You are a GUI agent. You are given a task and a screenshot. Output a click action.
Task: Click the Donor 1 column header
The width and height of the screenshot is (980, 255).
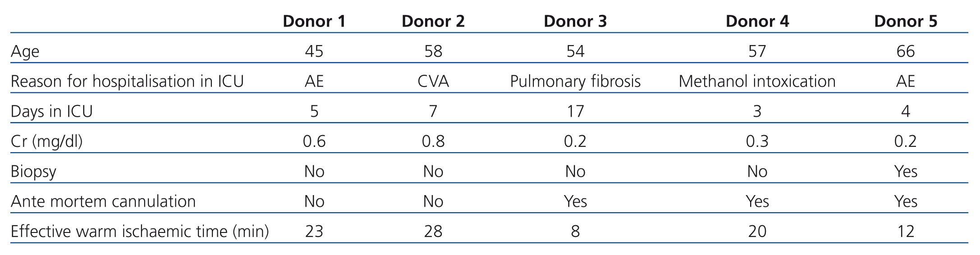pos(314,21)
